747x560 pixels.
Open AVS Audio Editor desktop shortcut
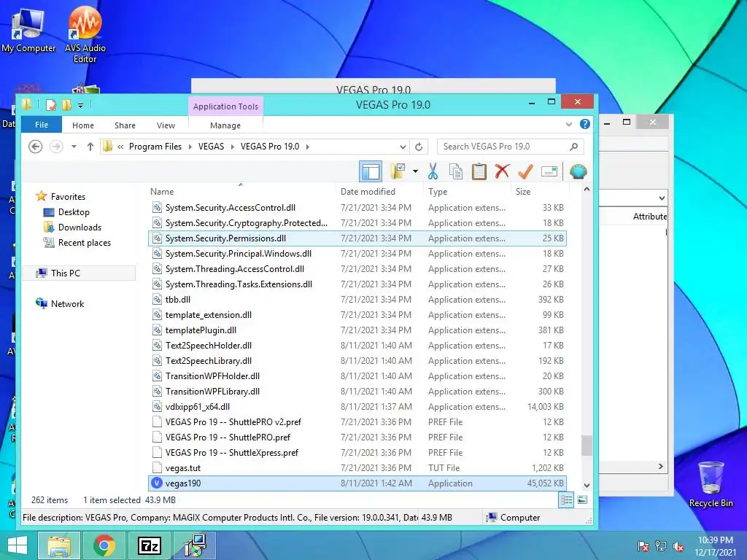pyautogui.click(x=85, y=34)
